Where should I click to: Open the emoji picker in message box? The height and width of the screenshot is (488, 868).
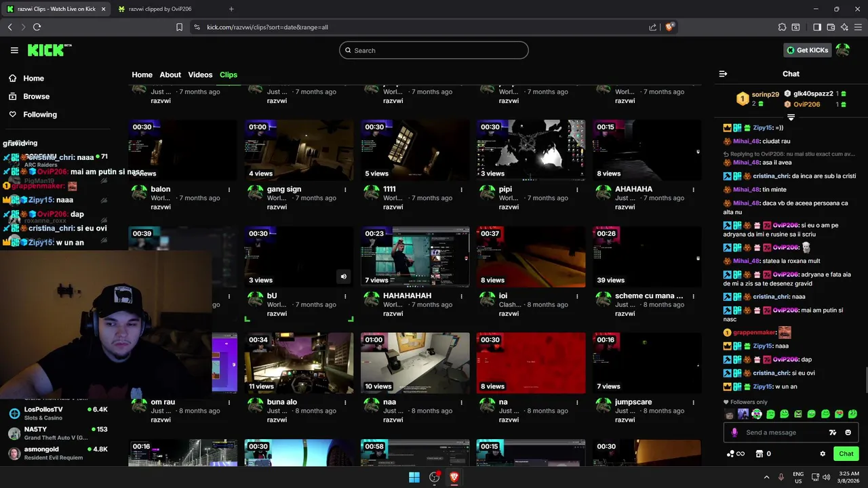pyautogui.click(x=848, y=432)
